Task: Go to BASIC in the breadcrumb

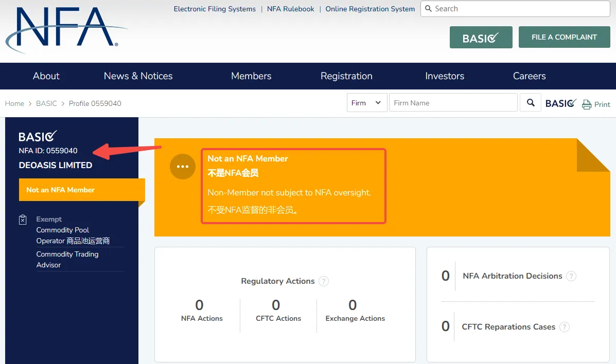Action: point(46,103)
